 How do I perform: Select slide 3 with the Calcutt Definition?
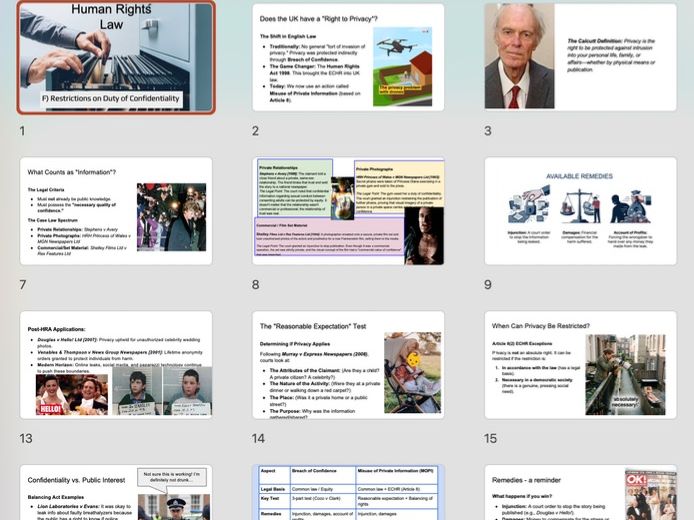(x=580, y=58)
